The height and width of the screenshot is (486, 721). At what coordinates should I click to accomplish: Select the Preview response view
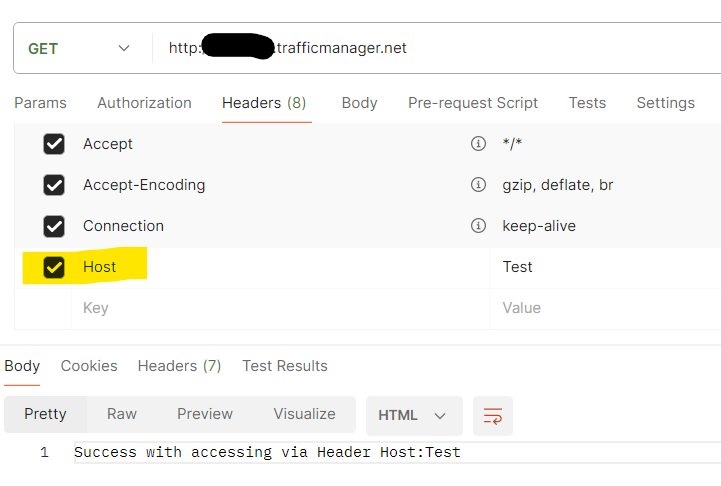click(205, 414)
